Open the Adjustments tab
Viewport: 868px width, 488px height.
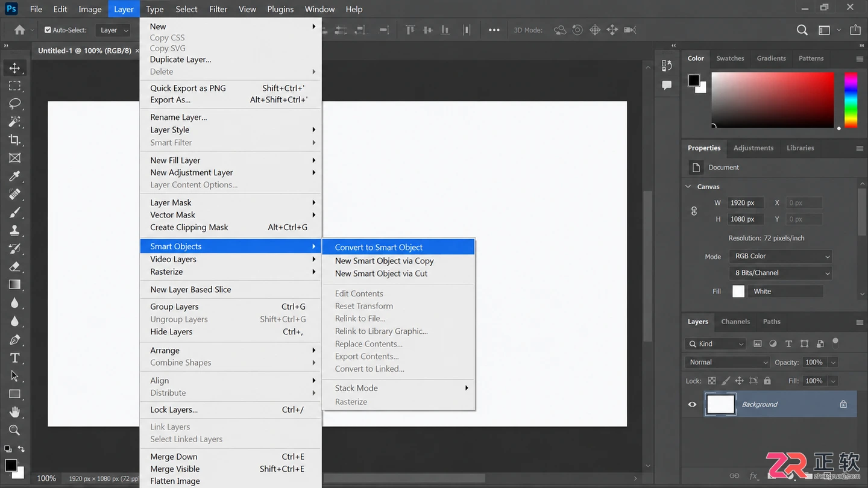tap(753, 148)
